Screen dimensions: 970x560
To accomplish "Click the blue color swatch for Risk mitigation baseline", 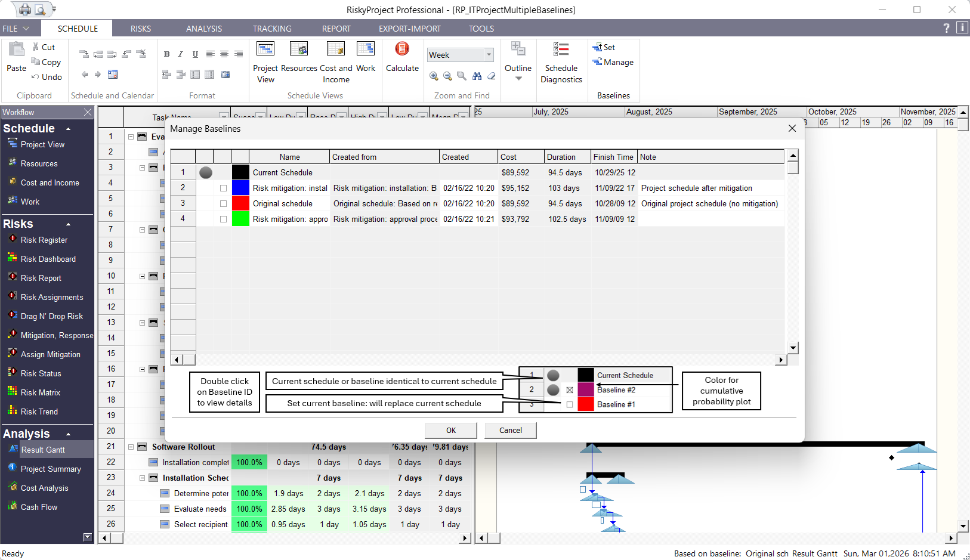I will coord(240,188).
